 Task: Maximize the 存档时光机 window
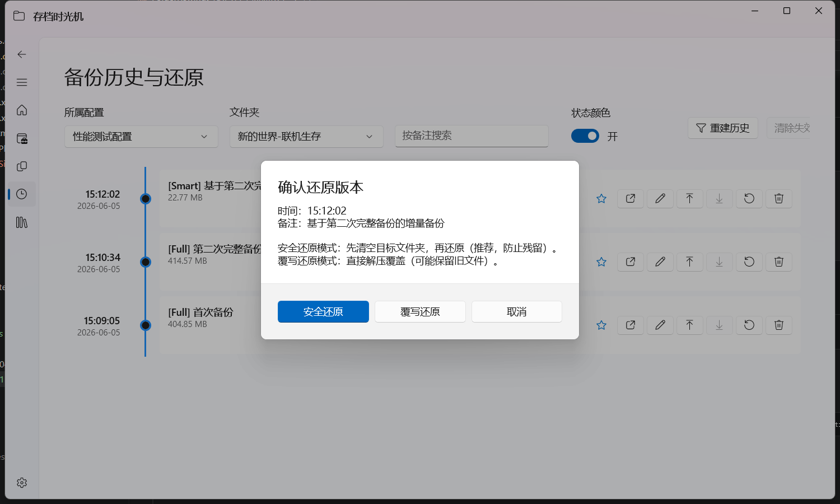(787, 11)
